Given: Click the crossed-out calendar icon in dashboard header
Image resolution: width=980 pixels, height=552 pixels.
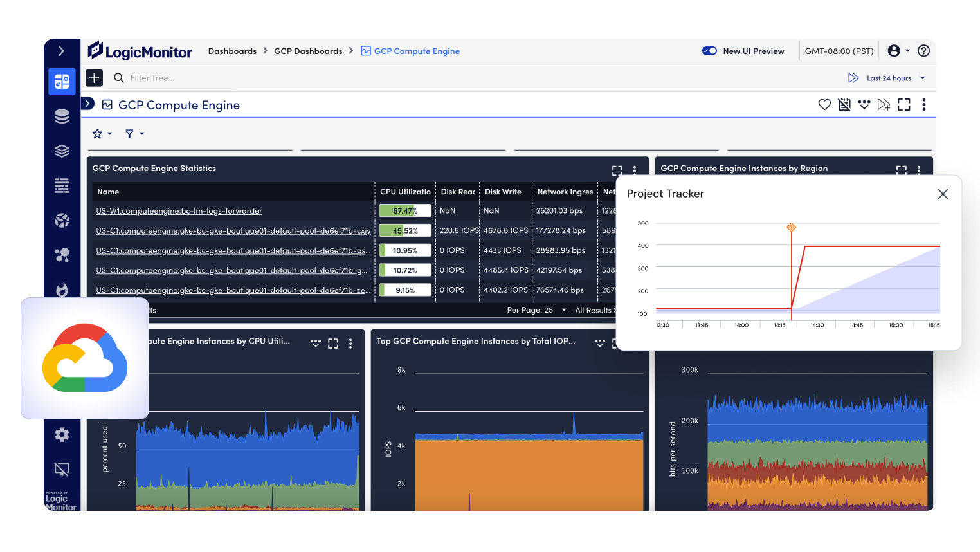Looking at the screenshot, I should (x=844, y=104).
